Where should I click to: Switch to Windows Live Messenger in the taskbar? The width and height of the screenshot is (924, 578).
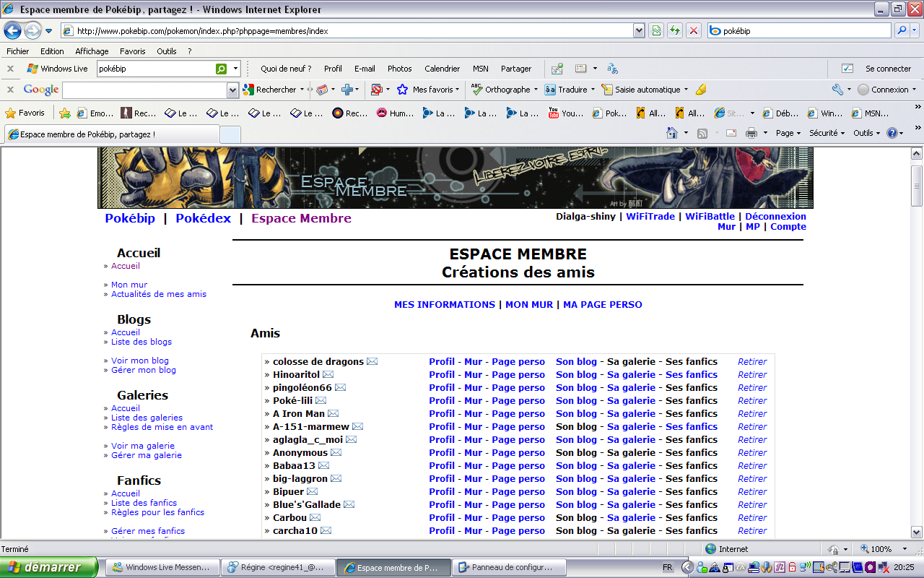point(162,567)
